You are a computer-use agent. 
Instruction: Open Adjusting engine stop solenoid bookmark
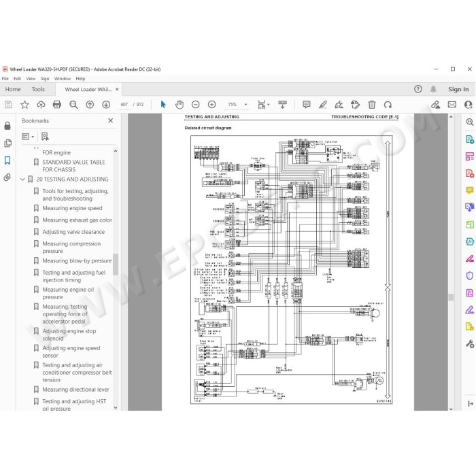pyautogui.click(x=69, y=335)
